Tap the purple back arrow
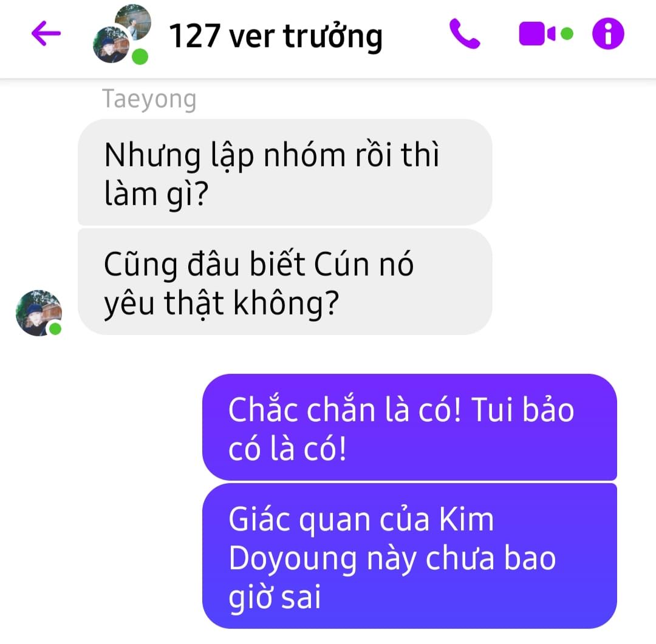 46,33
